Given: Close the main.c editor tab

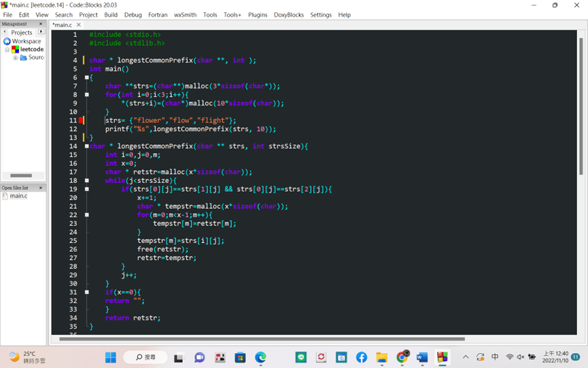Looking at the screenshot, I should click(x=79, y=25).
